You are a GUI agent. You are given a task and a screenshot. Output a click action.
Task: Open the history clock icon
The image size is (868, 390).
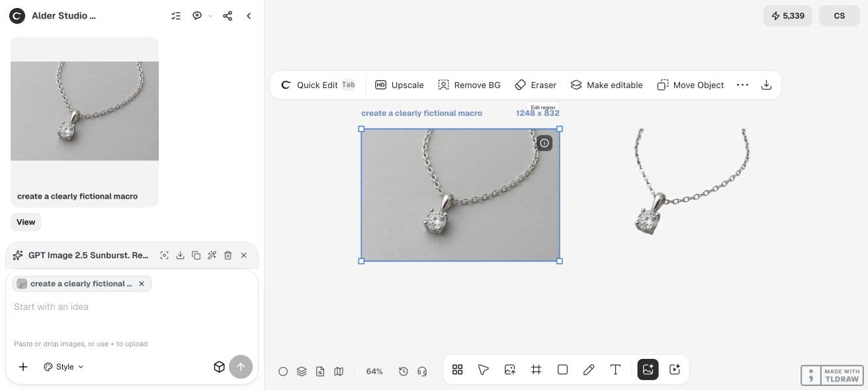(404, 371)
